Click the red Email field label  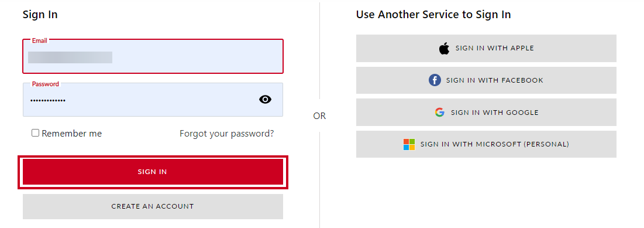pos(39,40)
